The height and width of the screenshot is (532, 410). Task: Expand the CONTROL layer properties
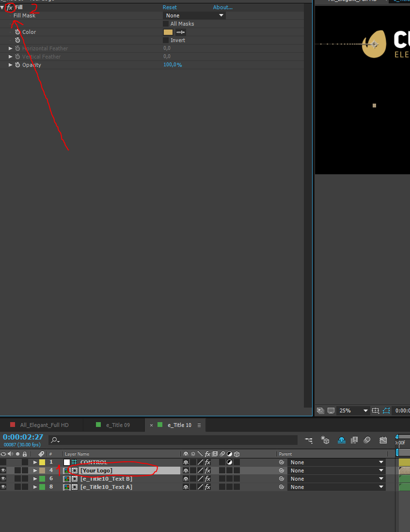click(35, 462)
